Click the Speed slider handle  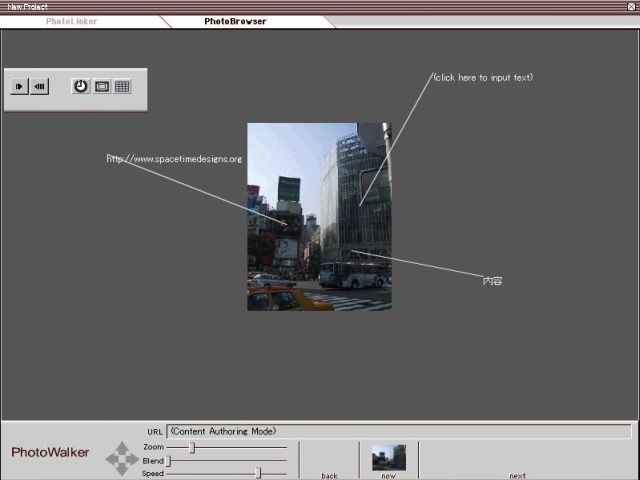click(258, 473)
